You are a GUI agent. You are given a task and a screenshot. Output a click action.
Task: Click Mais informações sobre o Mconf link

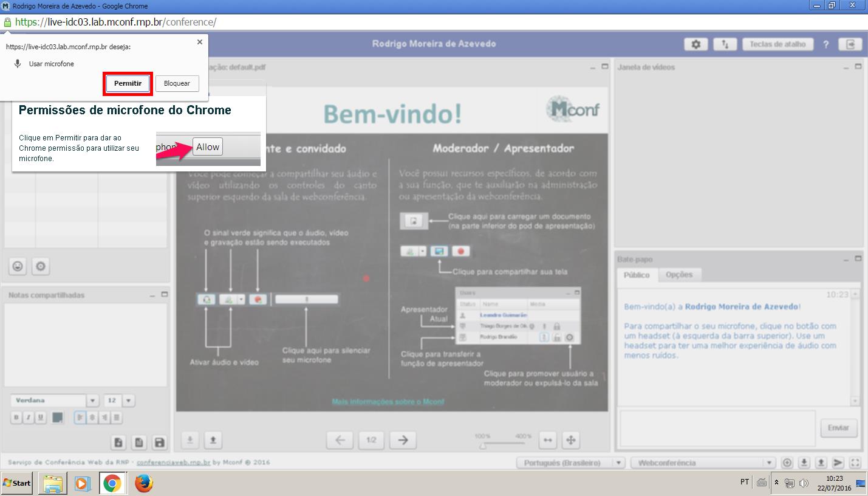click(x=388, y=402)
